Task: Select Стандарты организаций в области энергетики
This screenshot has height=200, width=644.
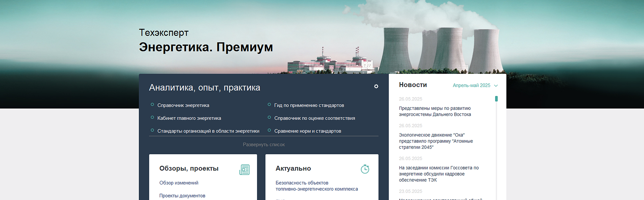Action: 208,131
